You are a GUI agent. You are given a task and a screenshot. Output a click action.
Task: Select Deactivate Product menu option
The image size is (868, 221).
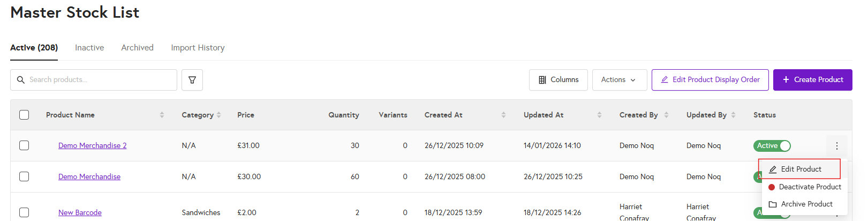pyautogui.click(x=809, y=187)
